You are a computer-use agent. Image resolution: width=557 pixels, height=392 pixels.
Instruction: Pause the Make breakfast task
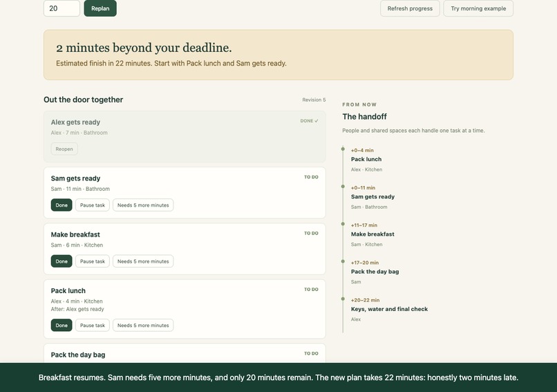point(93,261)
